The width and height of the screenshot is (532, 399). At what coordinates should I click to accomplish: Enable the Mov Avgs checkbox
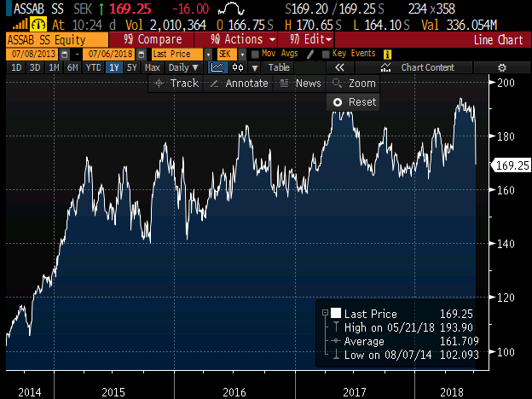(x=255, y=54)
